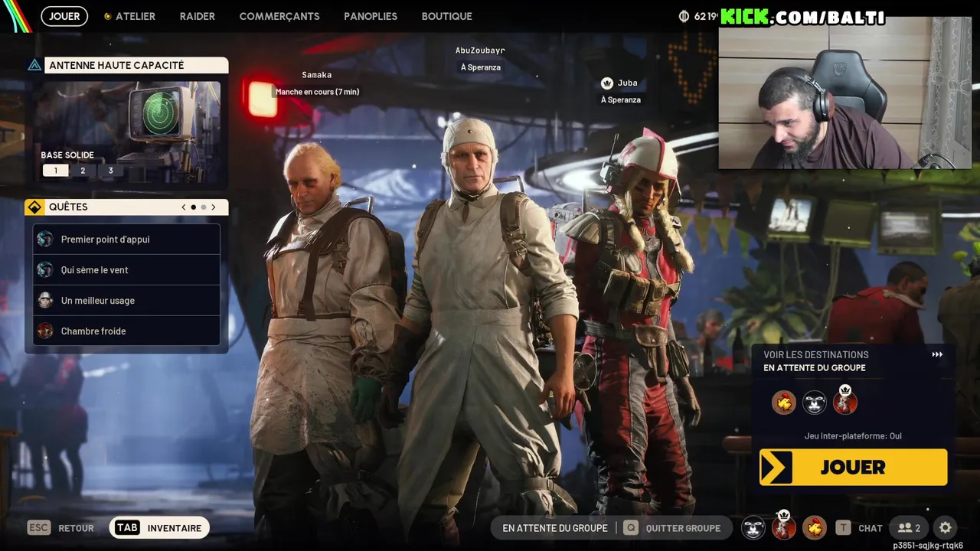This screenshot has height=551, width=980.
Task: Click the rooster avatar in destinations panel
Action: pos(783,402)
